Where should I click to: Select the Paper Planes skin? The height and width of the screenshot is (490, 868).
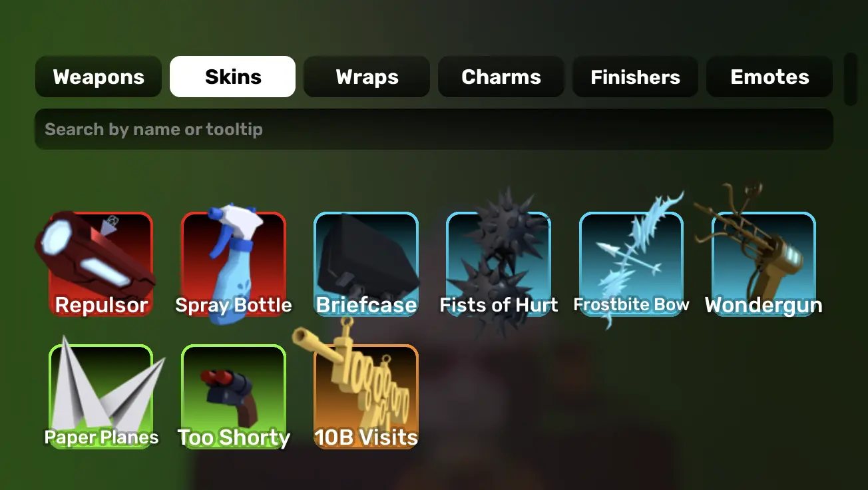coord(101,396)
